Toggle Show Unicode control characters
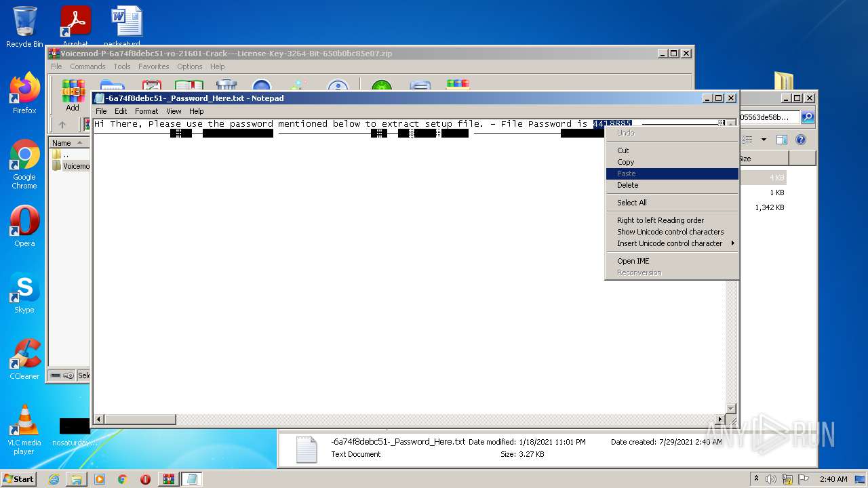The width and height of the screenshot is (868, 488). [671, 232]
